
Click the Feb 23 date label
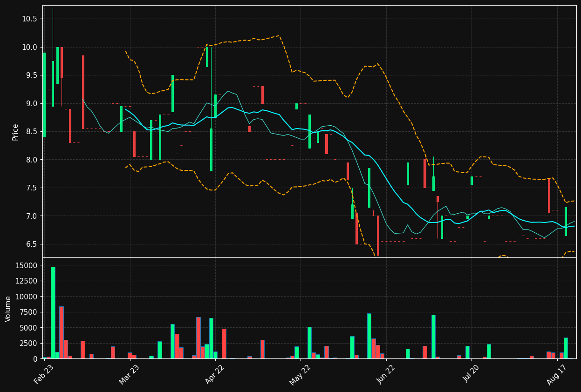coord(43,374)
